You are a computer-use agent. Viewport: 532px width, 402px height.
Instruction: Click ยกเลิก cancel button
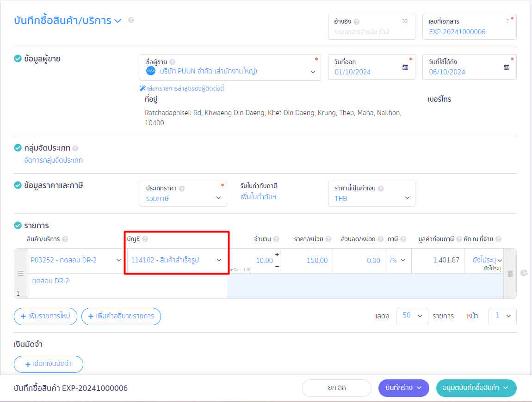(x=337, y=388)
